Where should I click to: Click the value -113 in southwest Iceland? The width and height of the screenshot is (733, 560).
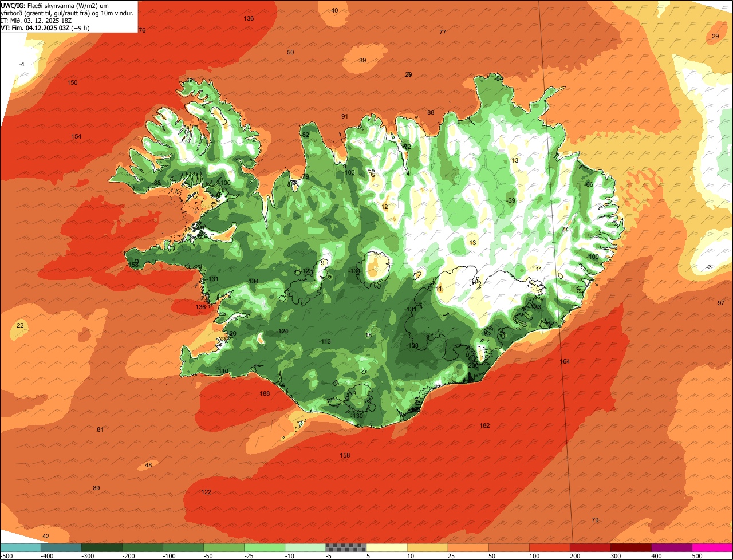325,341
